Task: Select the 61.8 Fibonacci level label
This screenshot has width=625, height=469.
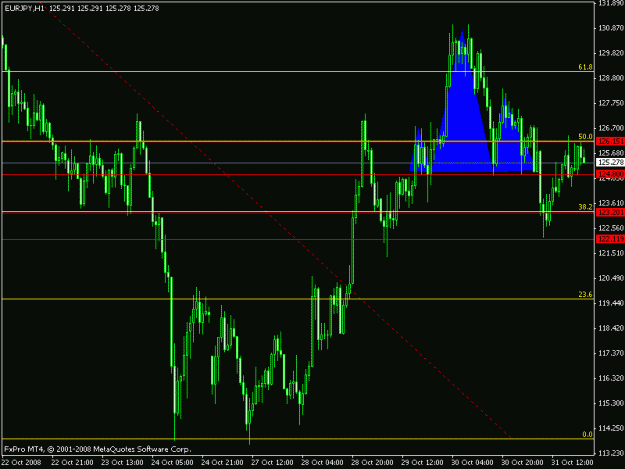Action: (x=585, y=67)
